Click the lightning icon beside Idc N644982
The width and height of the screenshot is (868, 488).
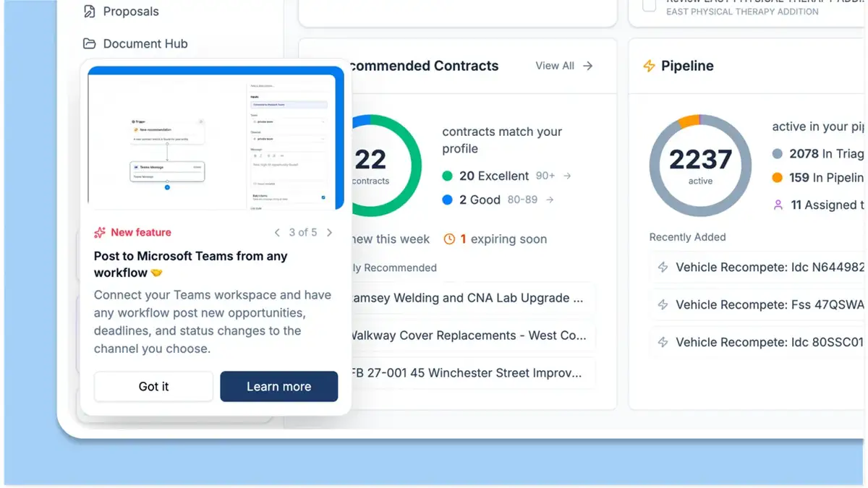(663, 267)
